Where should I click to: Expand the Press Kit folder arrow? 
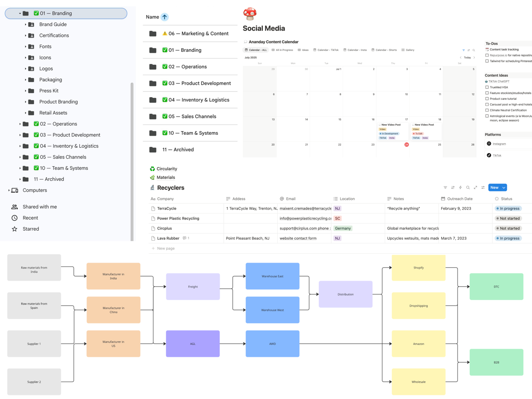pyautogui.click(x=25, y=91)
